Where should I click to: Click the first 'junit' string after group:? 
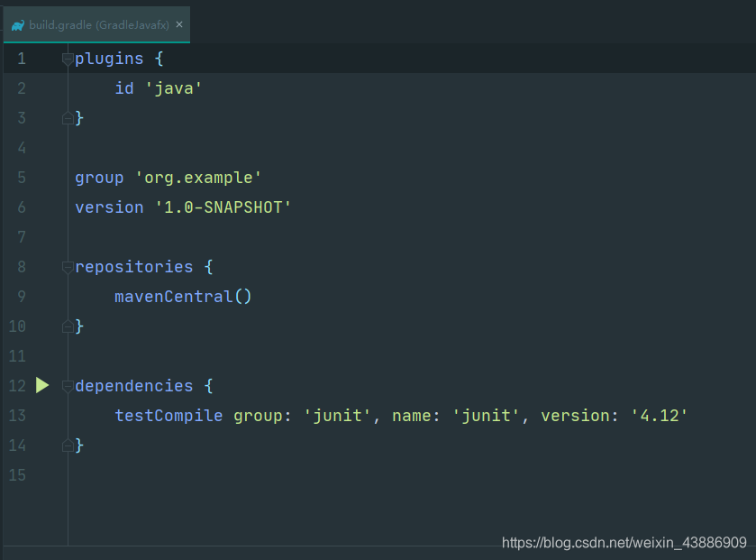337,416
